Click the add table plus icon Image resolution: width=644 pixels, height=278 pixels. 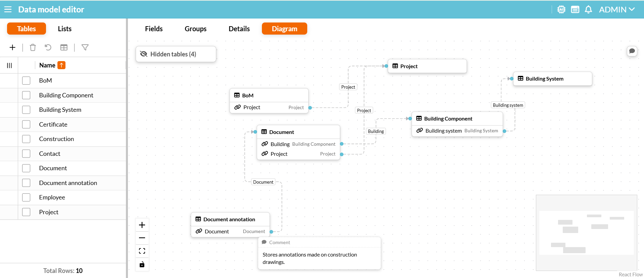pyautogui.click(x=12, y=47)
